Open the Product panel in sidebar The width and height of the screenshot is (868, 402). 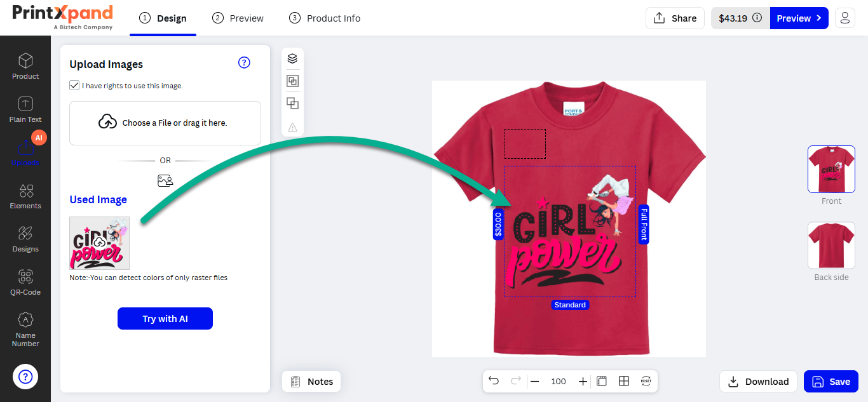25,66
